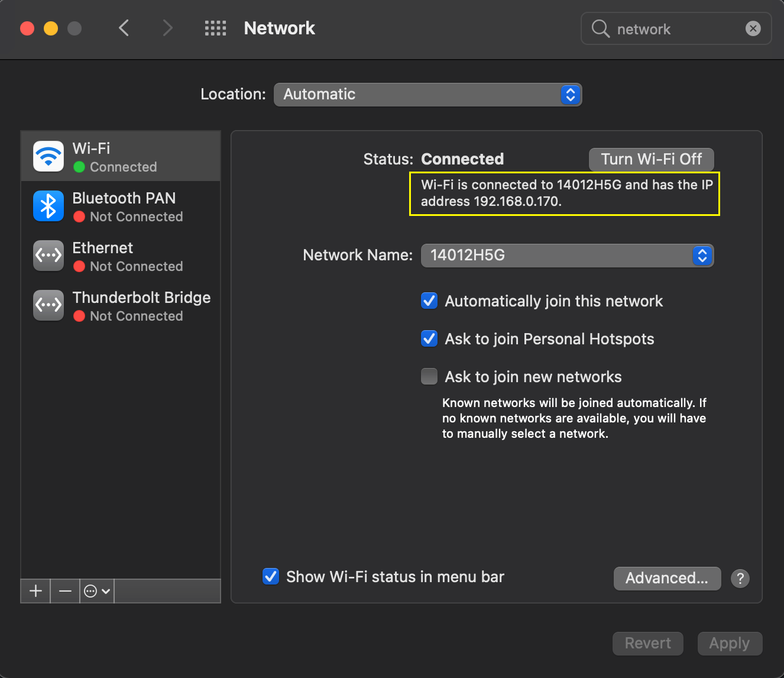The height and width of the screenshot is (678, 784).
Task: Open the help question mark button
Action: [740, 578]
